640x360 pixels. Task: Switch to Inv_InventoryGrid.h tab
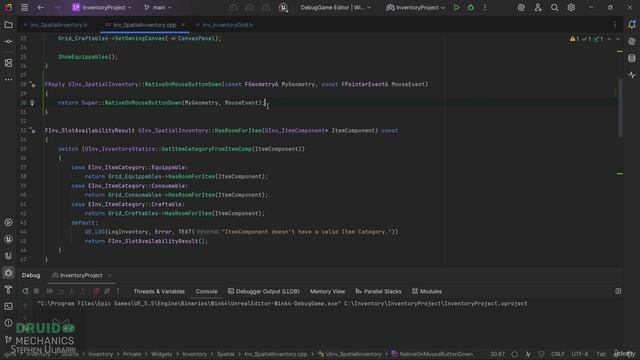pos(227,25)
